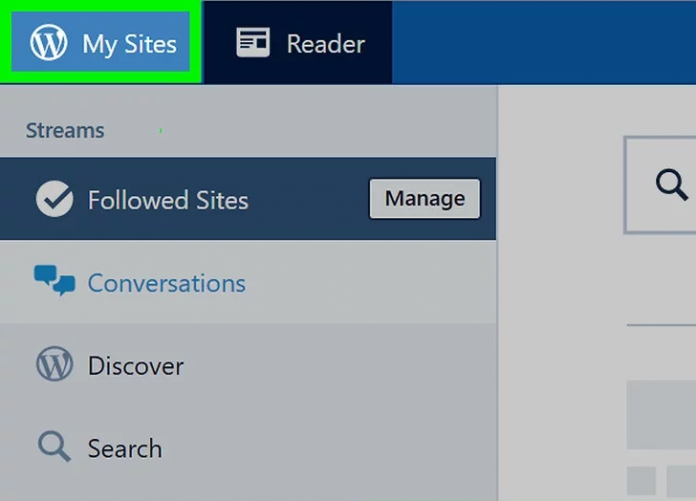Click the Conversations chat bubbles icon
696x501 pixels.
(54, 281)
